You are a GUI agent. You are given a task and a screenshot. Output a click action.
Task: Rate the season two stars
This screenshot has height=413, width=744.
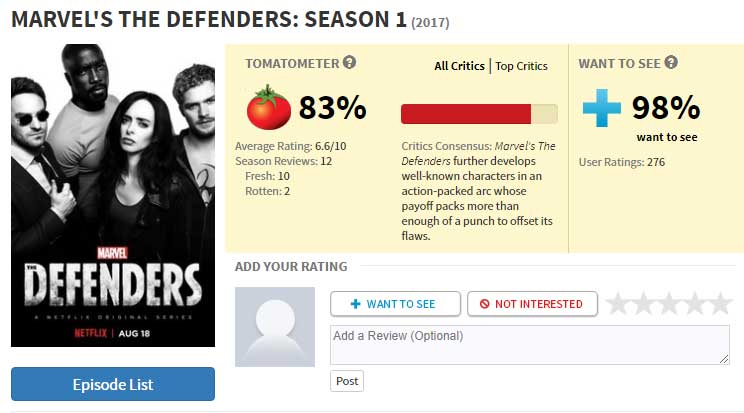point(643,304)
